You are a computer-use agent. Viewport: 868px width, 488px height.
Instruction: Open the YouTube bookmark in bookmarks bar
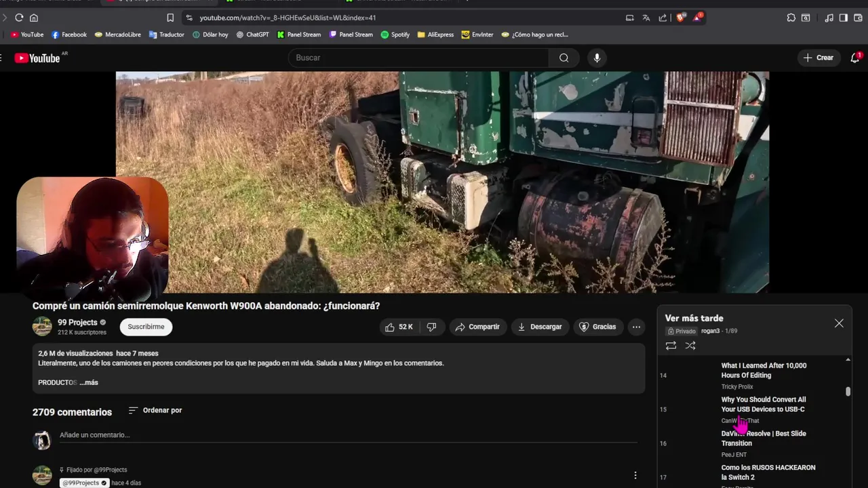coord(27,35)
